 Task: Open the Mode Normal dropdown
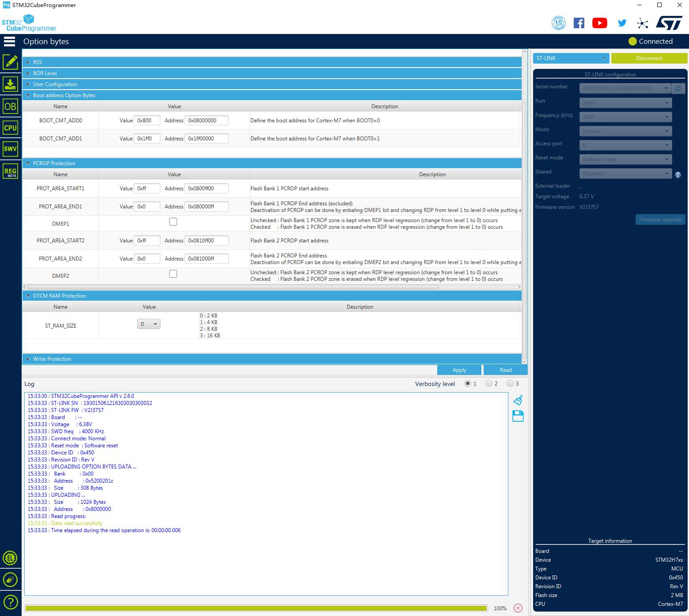pos(625,131)
